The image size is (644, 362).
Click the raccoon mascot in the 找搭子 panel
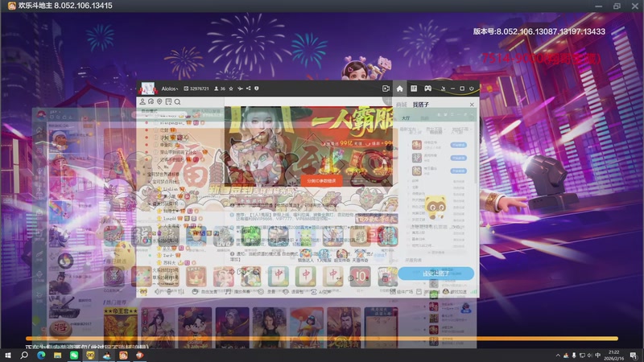click(x=436, y=208)
